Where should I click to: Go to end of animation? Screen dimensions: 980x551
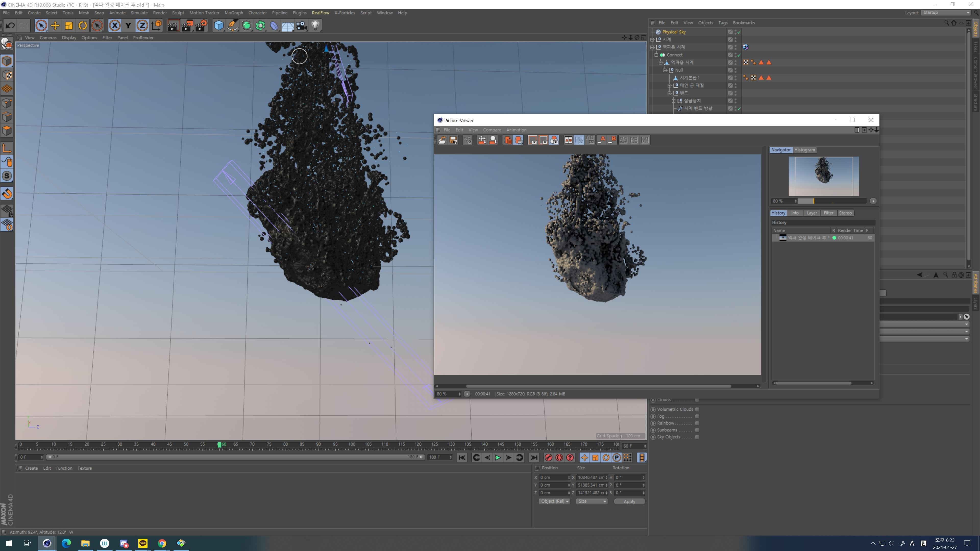click(534, 458)
